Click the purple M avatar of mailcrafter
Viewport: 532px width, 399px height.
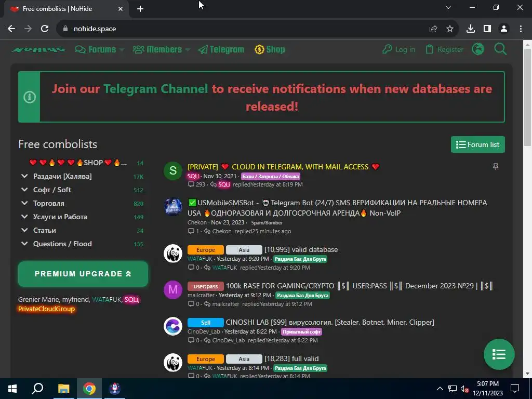pyautogui.click(x=173, y=290)
